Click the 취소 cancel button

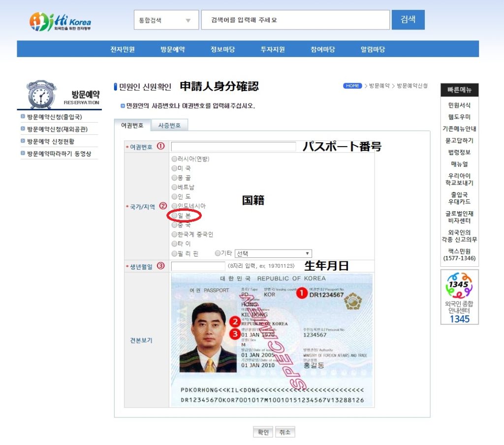click(x=285, y=432)
